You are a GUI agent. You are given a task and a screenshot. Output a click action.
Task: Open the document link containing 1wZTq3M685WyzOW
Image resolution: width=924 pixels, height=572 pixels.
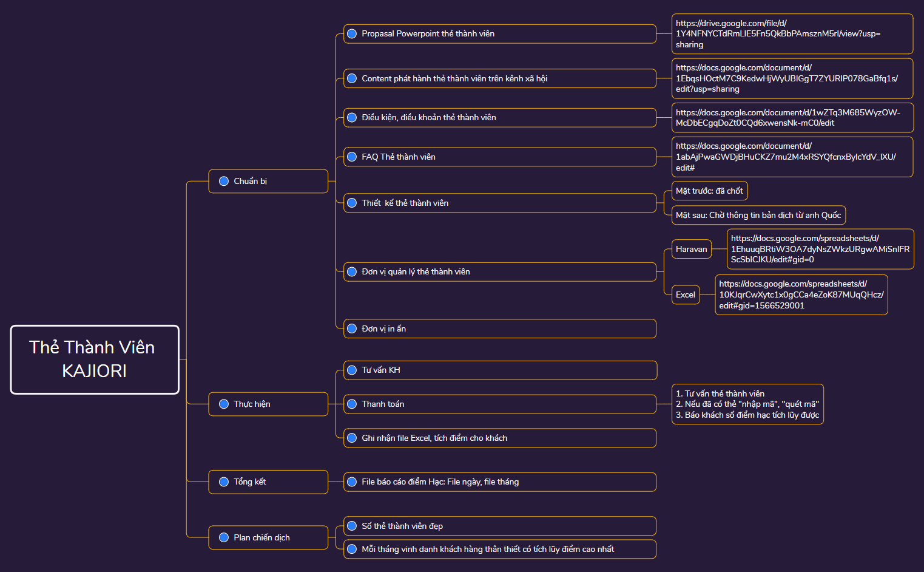(x=792, y=118)
